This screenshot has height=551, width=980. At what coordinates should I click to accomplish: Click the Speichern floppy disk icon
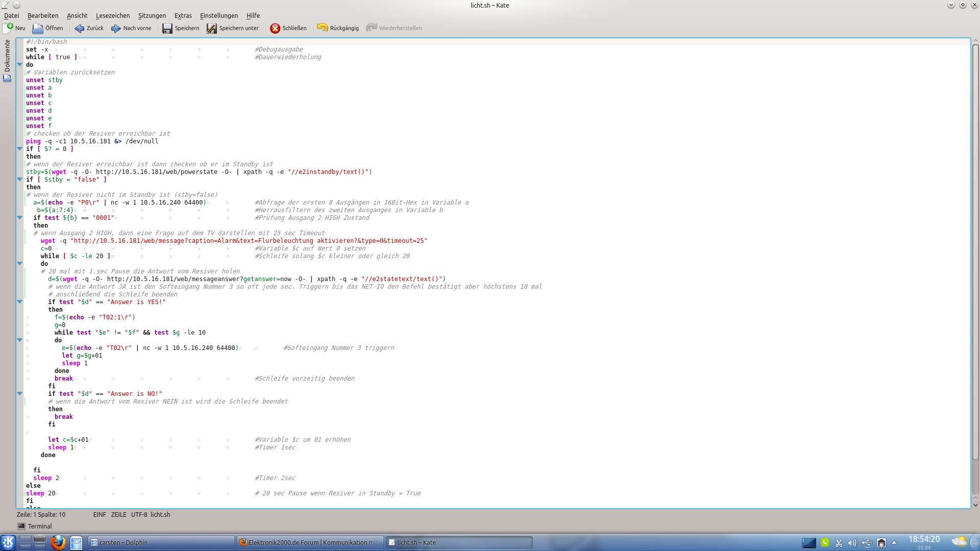point(167,28)
